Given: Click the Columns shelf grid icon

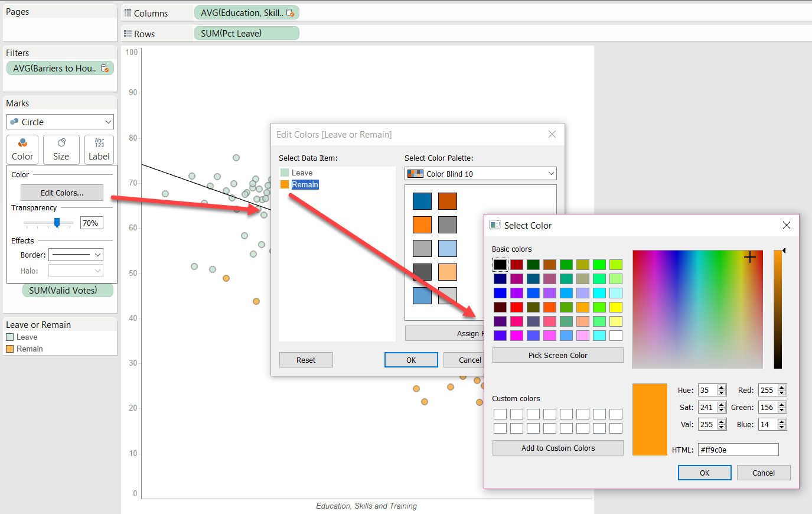Looking at the screenshot, I should 128,12.
